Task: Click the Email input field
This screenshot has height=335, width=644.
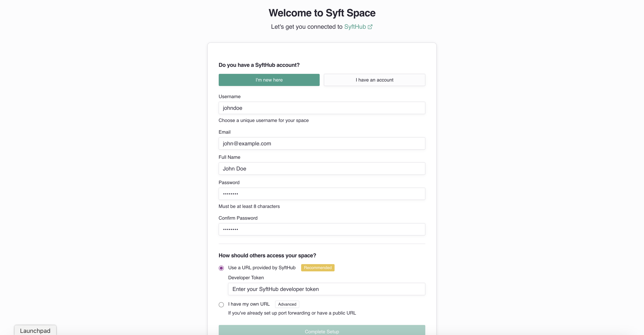Action: pyautogui.click(x=322, y=143)
